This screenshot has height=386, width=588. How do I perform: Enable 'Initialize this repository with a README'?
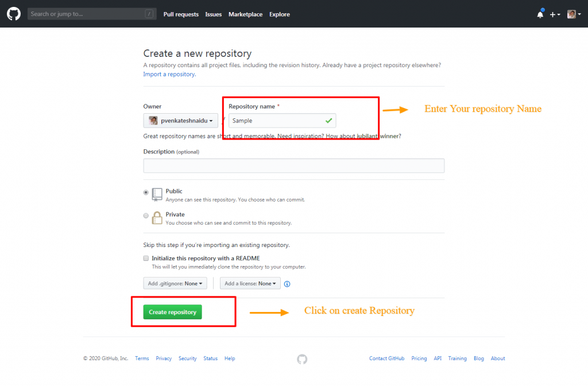pyautogui.click(x=146, y=258)
